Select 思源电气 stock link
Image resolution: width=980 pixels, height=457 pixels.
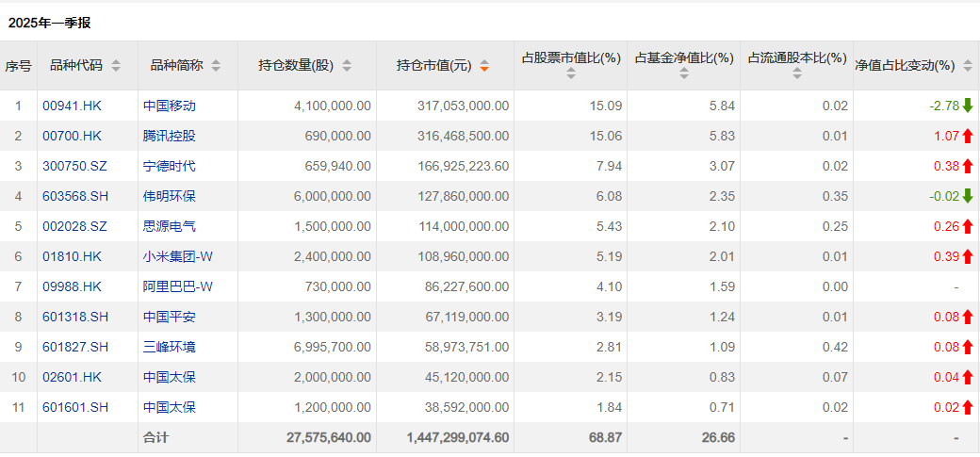tap(170, 226)
